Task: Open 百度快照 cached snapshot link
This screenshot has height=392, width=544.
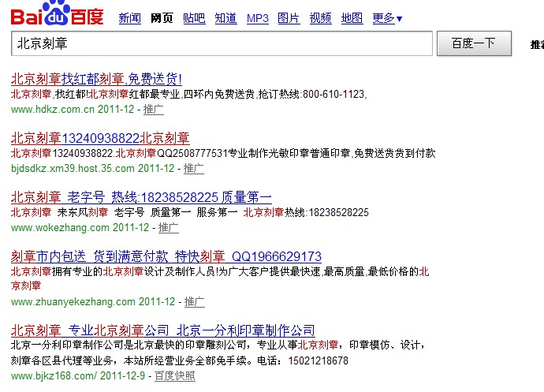Action: tap(174, 375)
